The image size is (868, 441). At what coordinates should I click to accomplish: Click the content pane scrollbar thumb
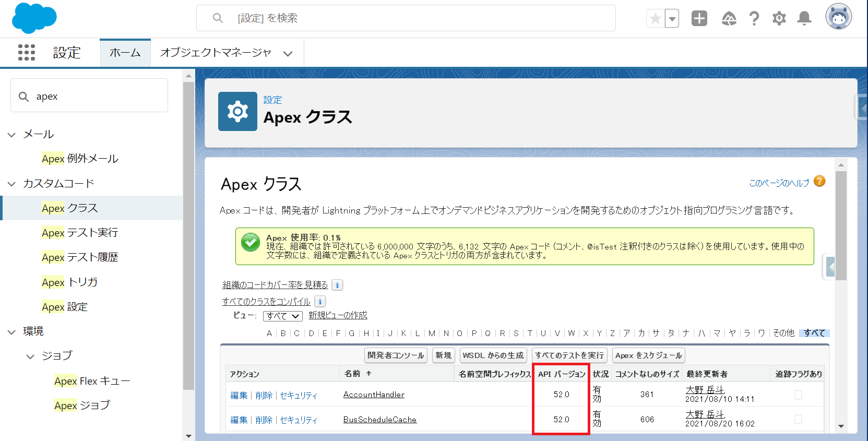(840, 226)
